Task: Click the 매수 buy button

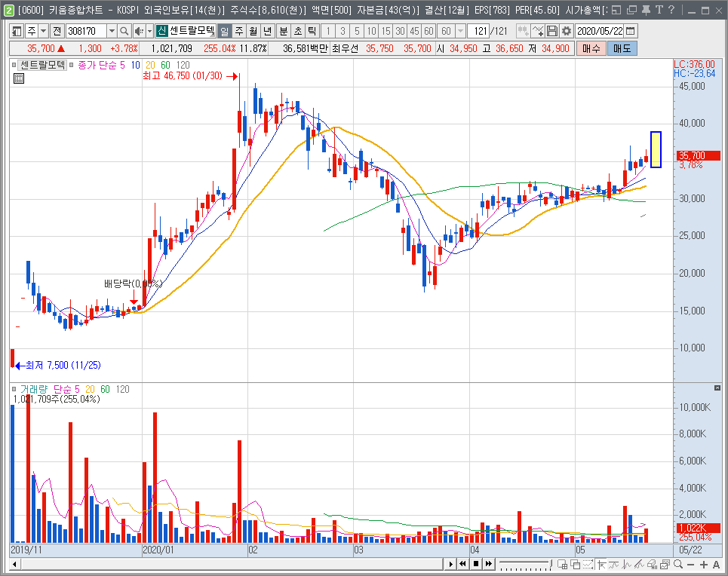Action: (x=591, y=48)
